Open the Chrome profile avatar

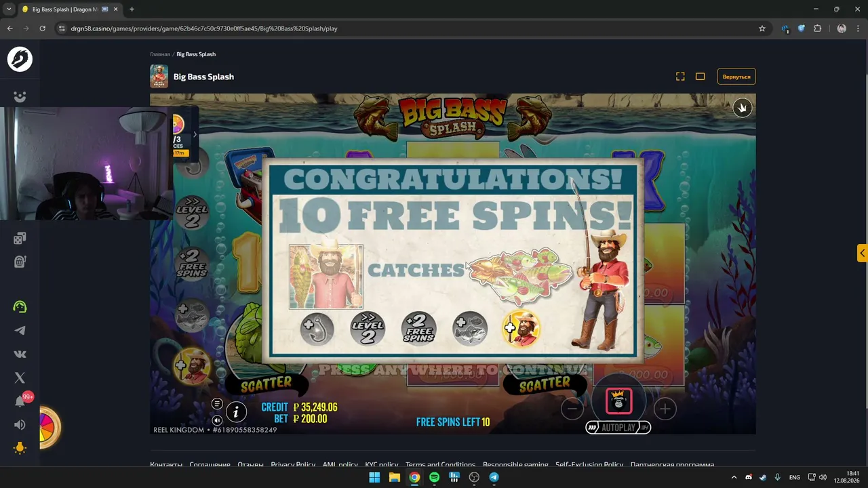[x=842, y=28]
